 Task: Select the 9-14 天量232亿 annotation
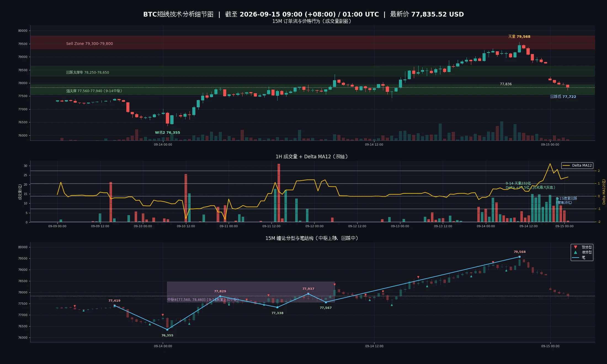click(518, 183)
